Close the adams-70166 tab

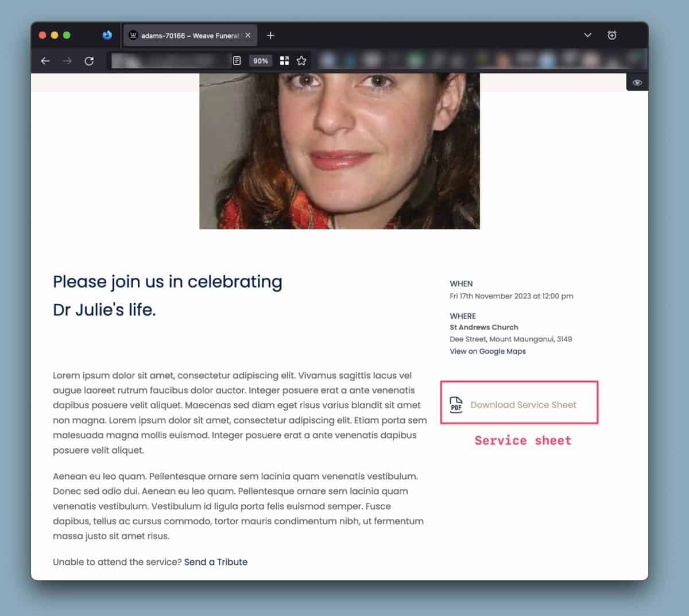(x=248, y=35)
